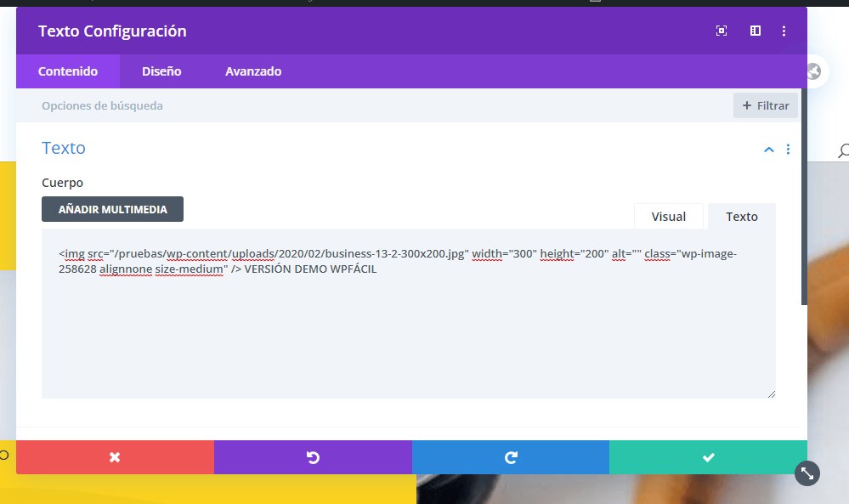Click the Cuerpo field label

(x=62, y=183)
